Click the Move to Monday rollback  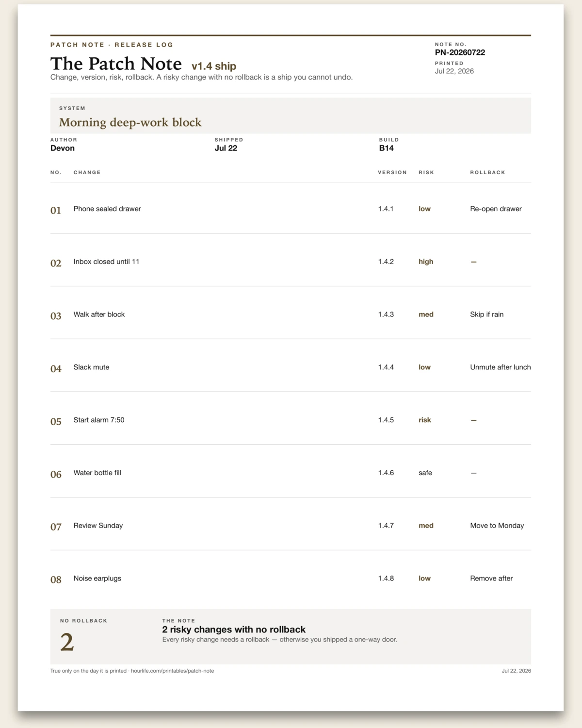[x=497, y=526]
